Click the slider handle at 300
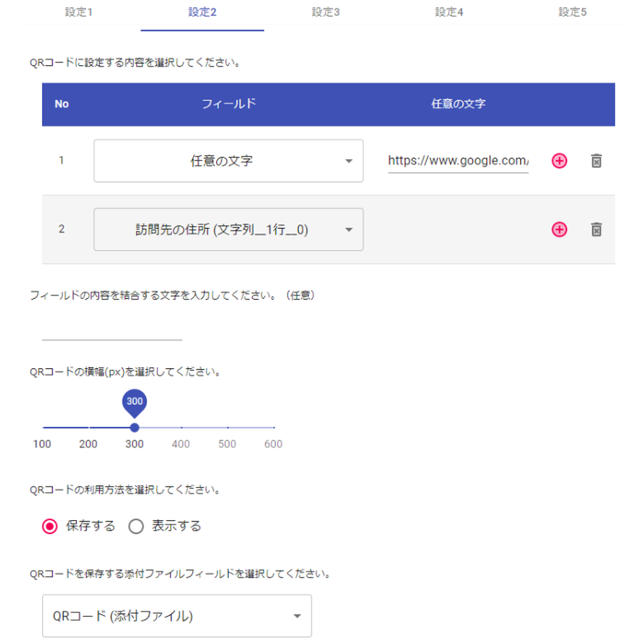644x644 pixels. pos(134,428)
